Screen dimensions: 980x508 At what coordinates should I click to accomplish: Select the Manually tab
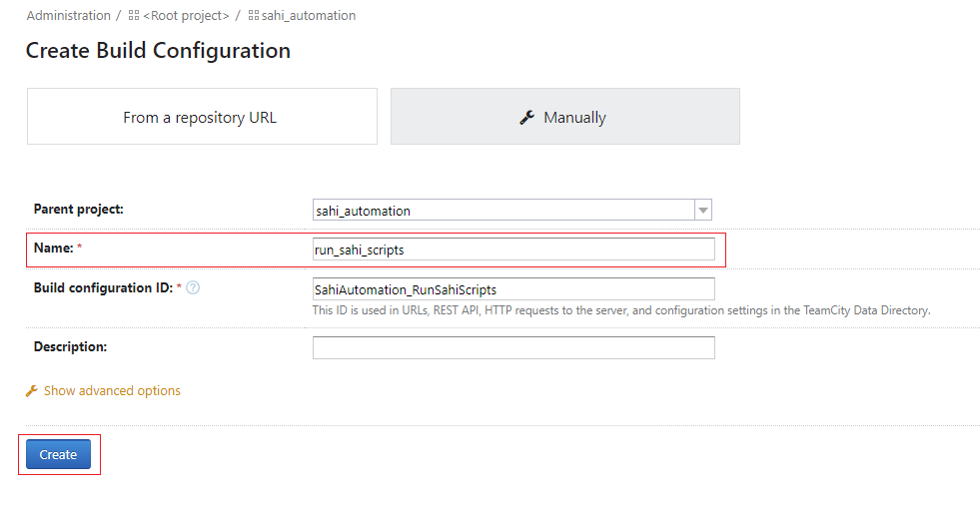pyautogui.click(x=574, y=117)
